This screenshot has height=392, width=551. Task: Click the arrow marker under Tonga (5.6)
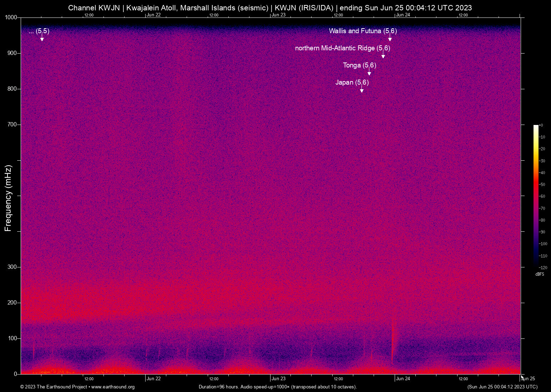[369, 73]
